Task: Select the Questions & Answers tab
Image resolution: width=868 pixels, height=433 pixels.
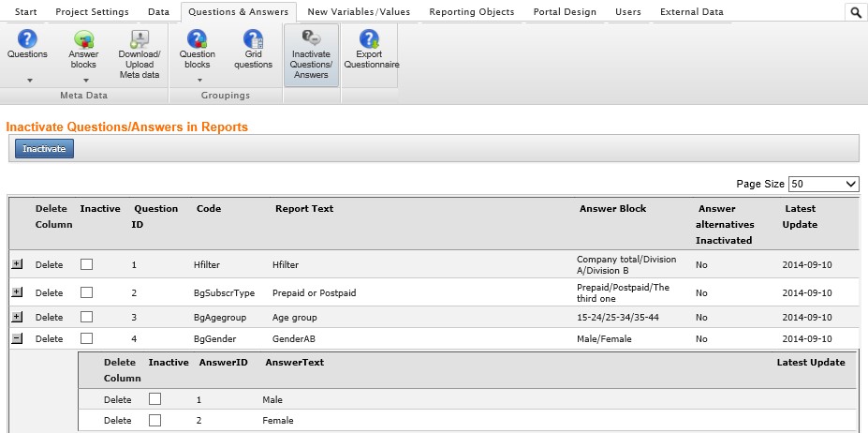Action: 239,11
